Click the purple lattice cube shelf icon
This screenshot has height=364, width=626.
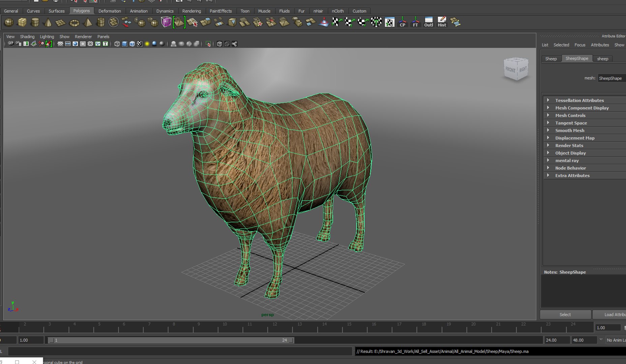coord(166,23)
